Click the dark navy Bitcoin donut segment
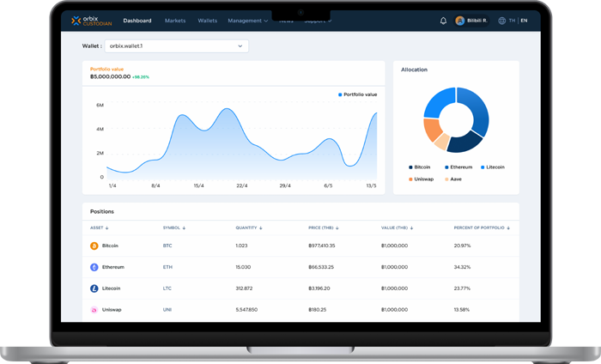This screenshot has width=601, height=364. click(x=464, y=143)
